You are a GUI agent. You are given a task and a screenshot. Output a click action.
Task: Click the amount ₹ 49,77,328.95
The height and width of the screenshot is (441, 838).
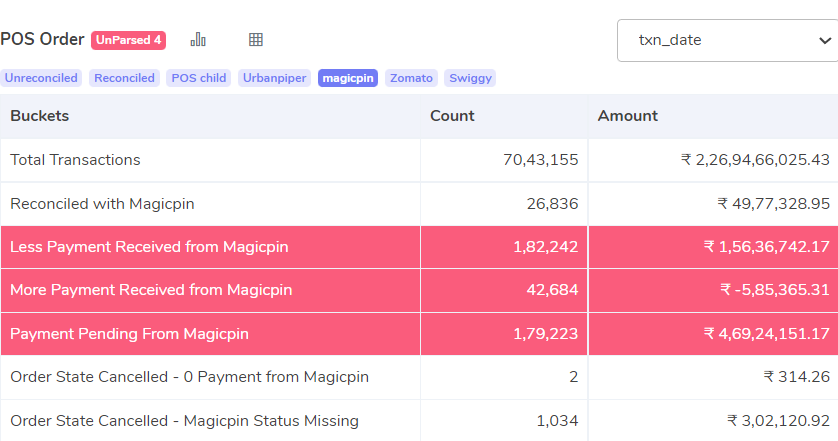pyautogui.click(x=773, y=204)
